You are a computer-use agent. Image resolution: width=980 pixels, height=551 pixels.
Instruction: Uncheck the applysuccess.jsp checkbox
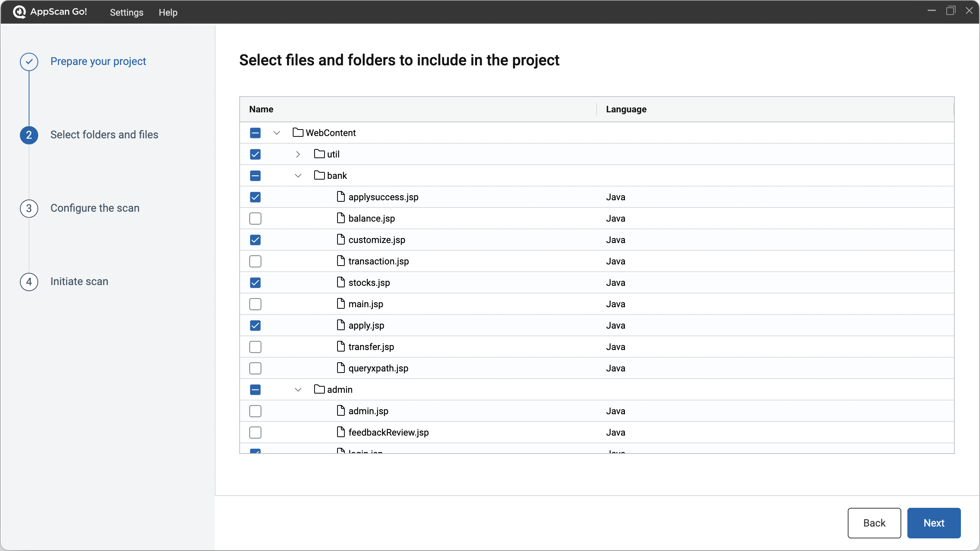[x=255, y=197]
